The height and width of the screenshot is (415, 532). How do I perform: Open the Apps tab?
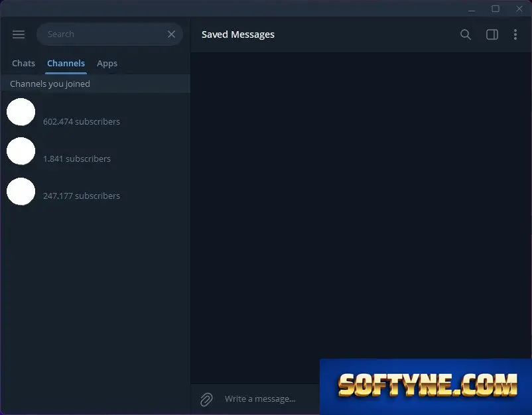pyautogui.click(x=107, y=64)
